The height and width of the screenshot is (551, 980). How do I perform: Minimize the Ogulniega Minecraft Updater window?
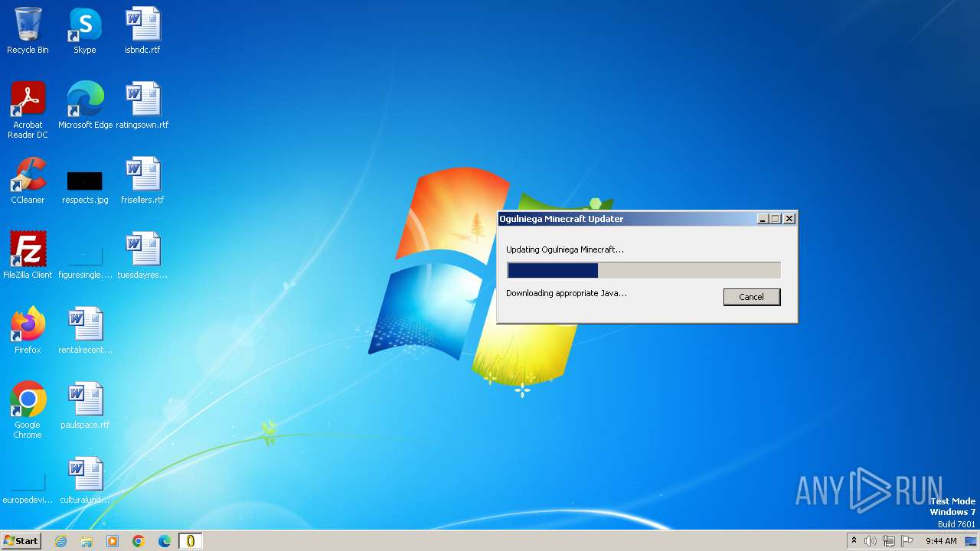pyautogui.click(x=763, y=219)
